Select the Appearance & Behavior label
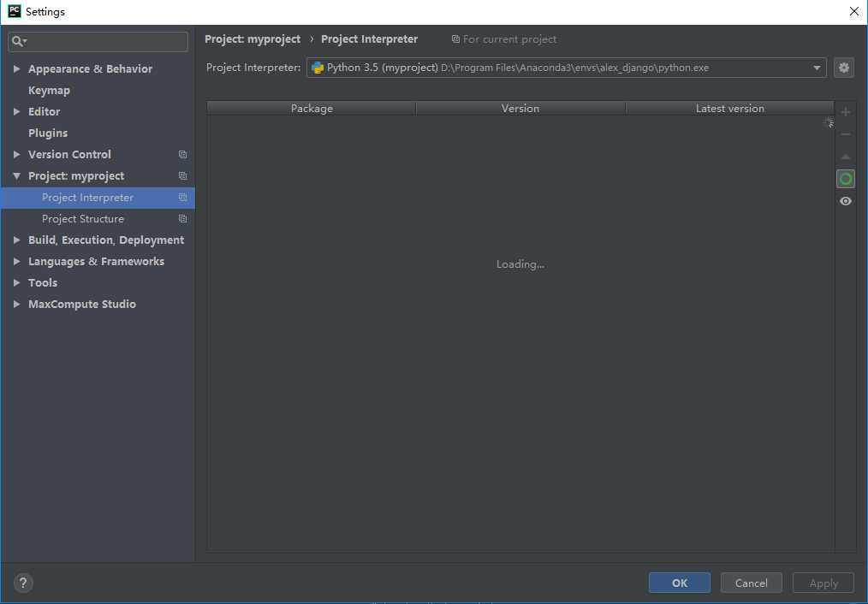 (x=90, y=68)
